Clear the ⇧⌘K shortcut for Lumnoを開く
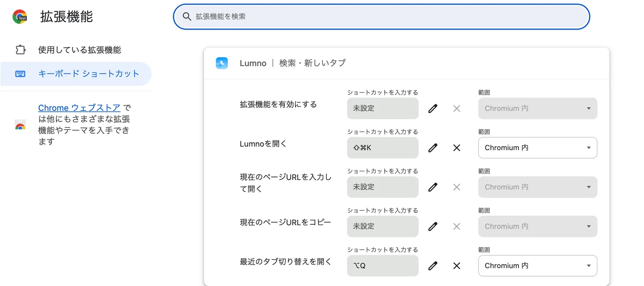Viewport: 644px width, 286px height. (x=457, y=148)
